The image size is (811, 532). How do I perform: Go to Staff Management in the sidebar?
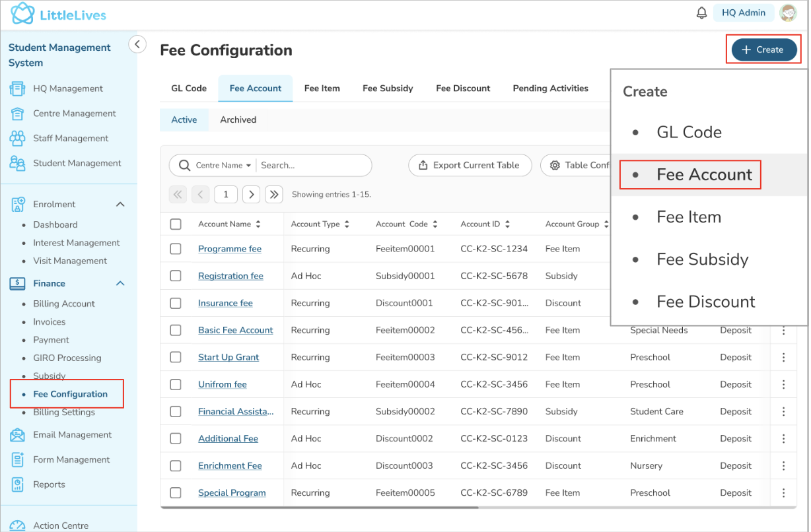[70, 139]
